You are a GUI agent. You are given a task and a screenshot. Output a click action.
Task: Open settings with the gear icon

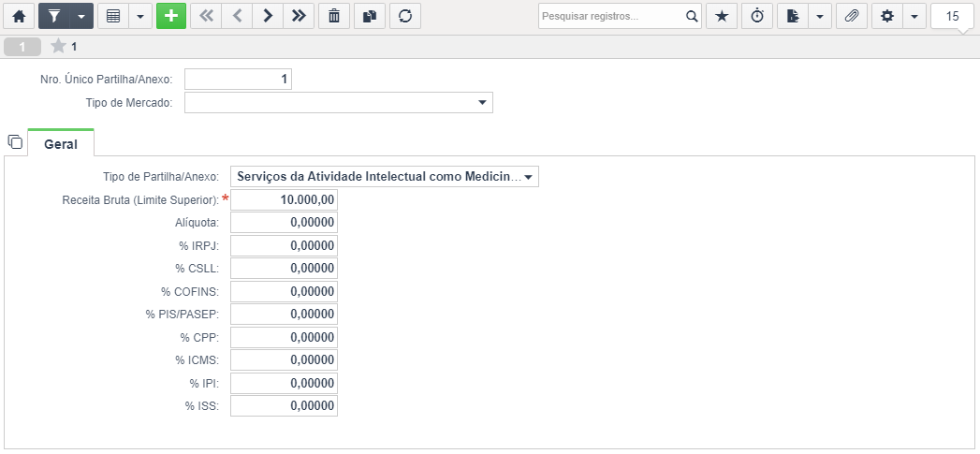tap(887, 16)
